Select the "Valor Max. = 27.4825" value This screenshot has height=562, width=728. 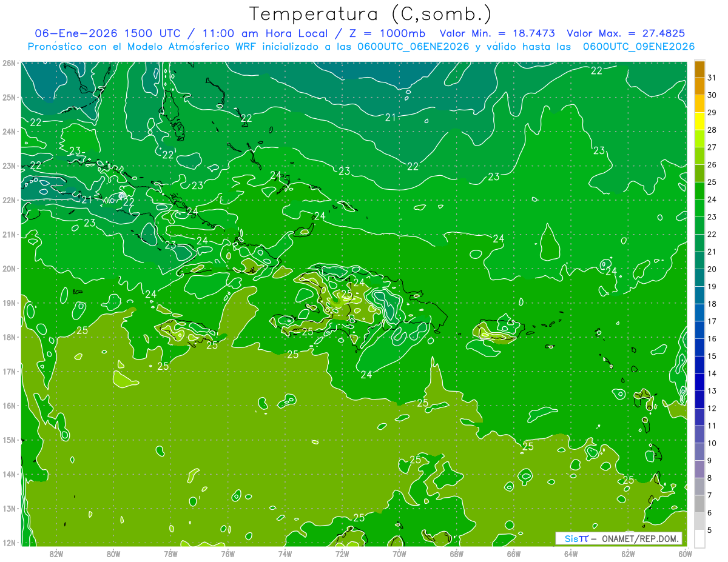(x=626, y=33)
